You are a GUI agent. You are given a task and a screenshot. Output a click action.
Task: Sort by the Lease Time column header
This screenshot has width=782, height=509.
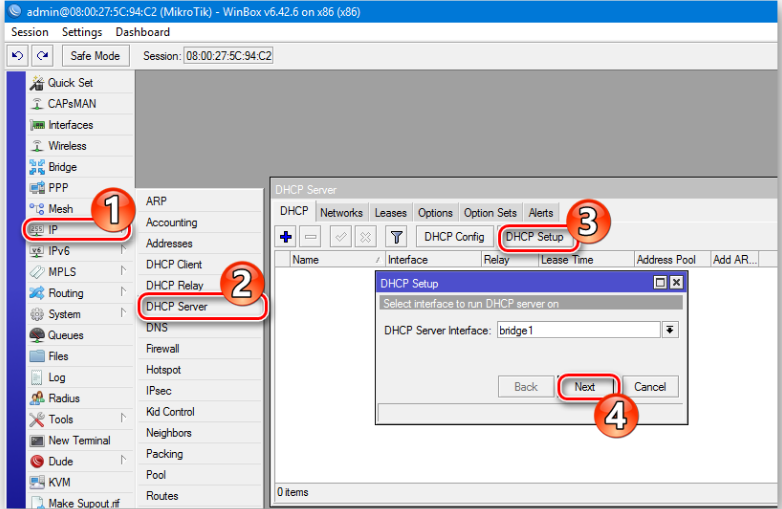[x=586, y=260]
